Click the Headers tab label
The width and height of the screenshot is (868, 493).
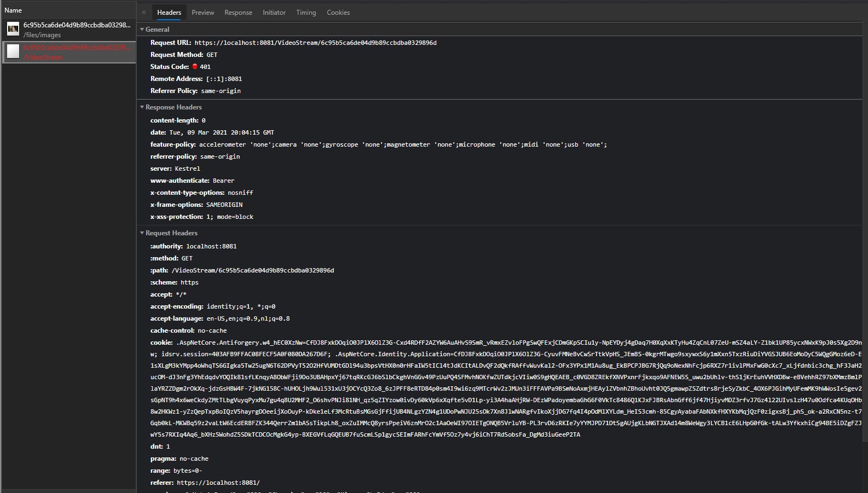pyautogui.click(x=169, y=12)
